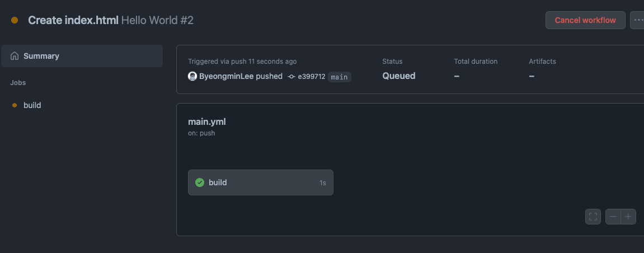Click the green check icon on build card
644x253 pixels.
click(200, 182)
